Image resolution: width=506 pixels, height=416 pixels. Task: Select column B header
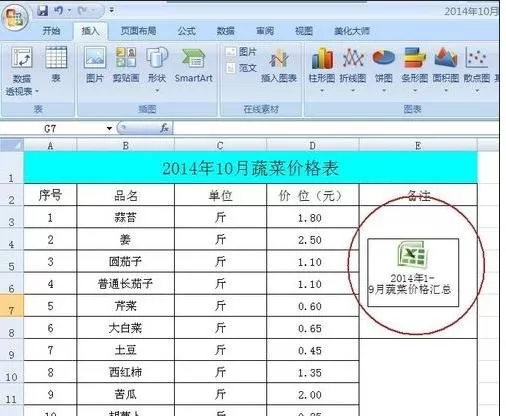point(126,145)
